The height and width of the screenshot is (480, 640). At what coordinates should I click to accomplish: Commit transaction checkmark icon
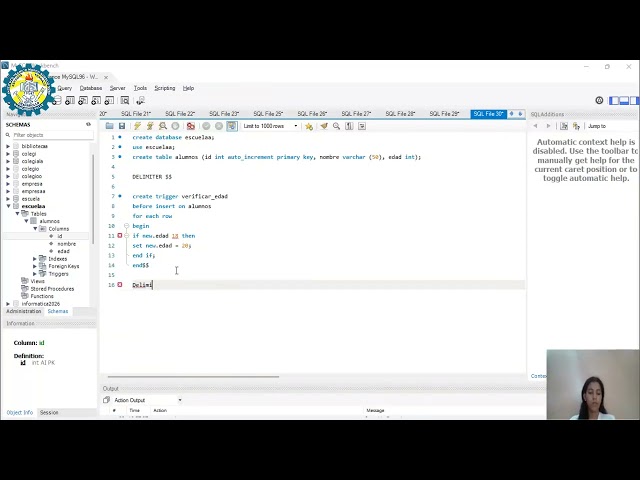(x=206, y=126)
